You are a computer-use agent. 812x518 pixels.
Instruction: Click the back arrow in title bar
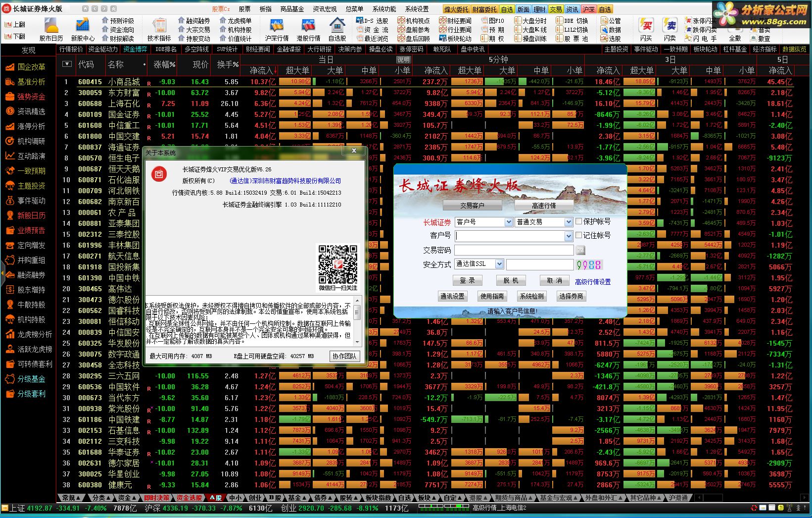coord(95,9)
